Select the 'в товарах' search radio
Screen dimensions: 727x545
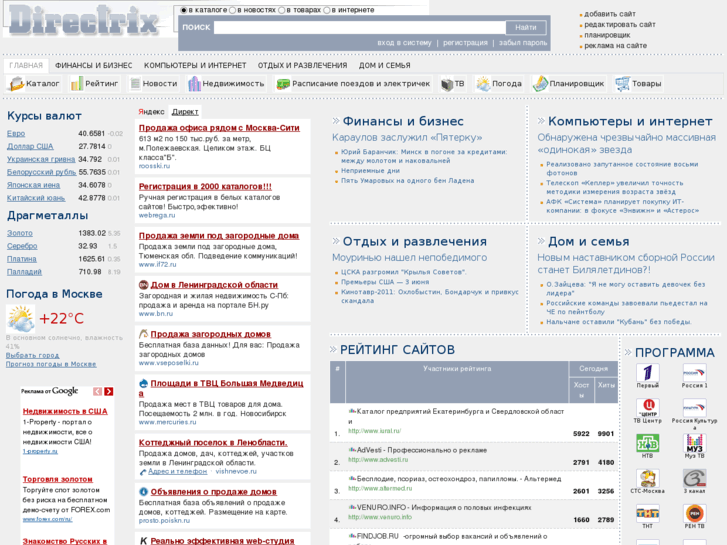pos(281,10)
